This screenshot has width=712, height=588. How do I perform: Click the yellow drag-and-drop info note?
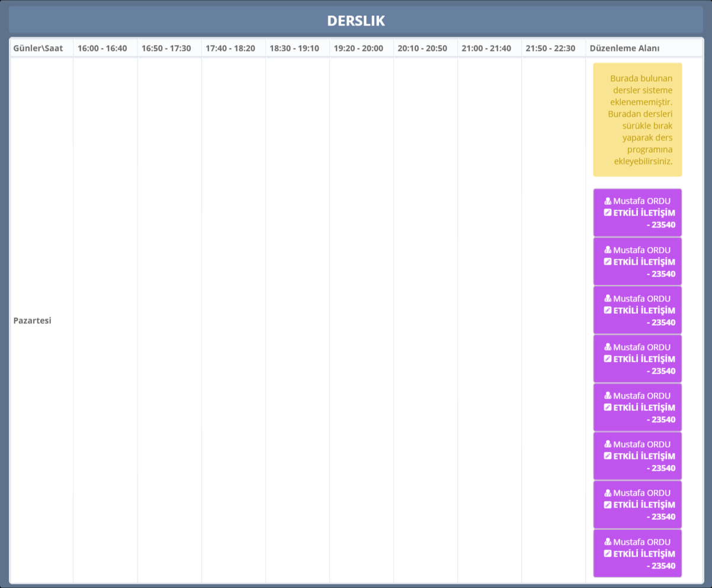(637, 120)
